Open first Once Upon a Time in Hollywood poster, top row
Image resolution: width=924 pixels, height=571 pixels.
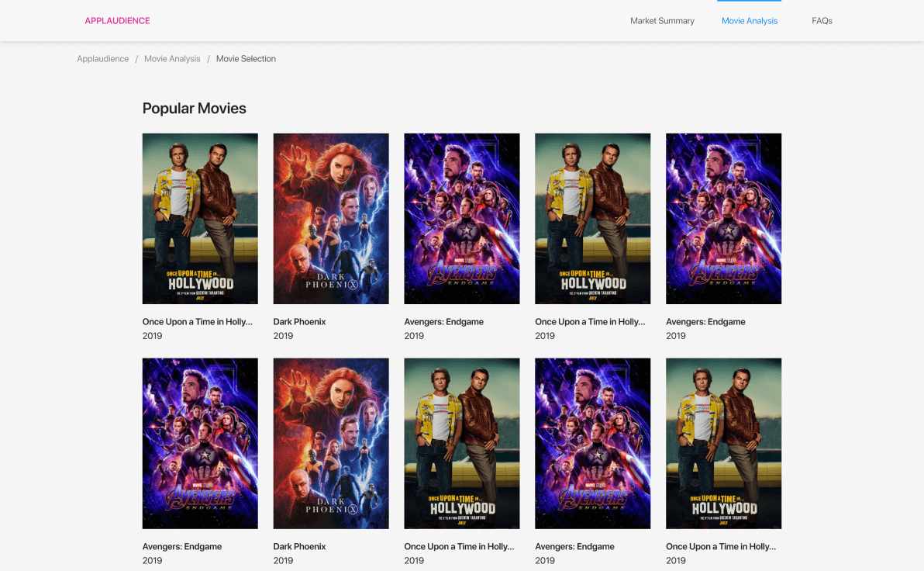(200, 218)
